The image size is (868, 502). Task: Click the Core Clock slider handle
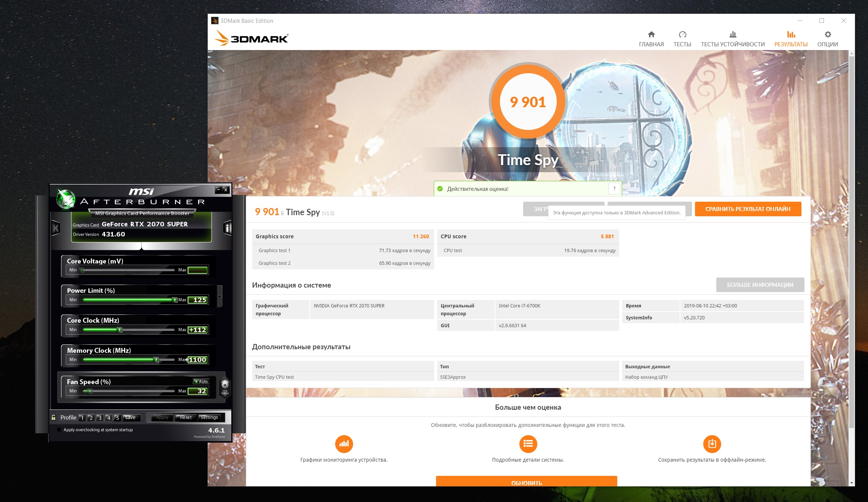pyautogui.click(x=120, y=329)
